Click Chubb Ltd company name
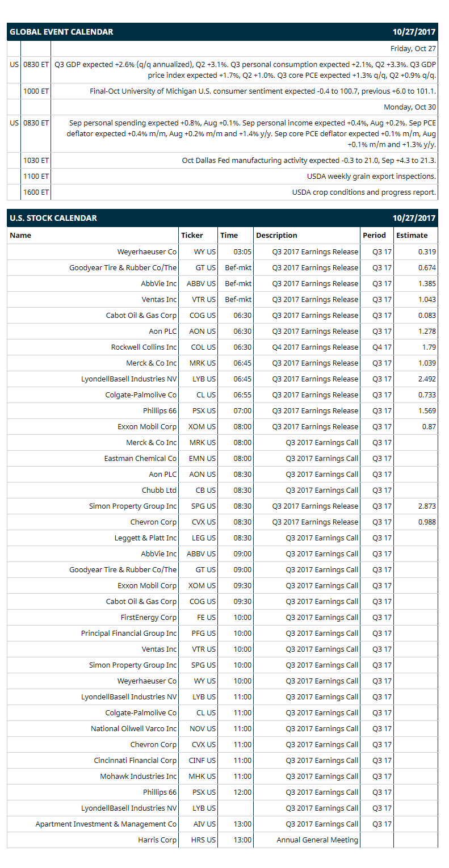This screenshot has width=449, height=868. (x=160, y=490)
